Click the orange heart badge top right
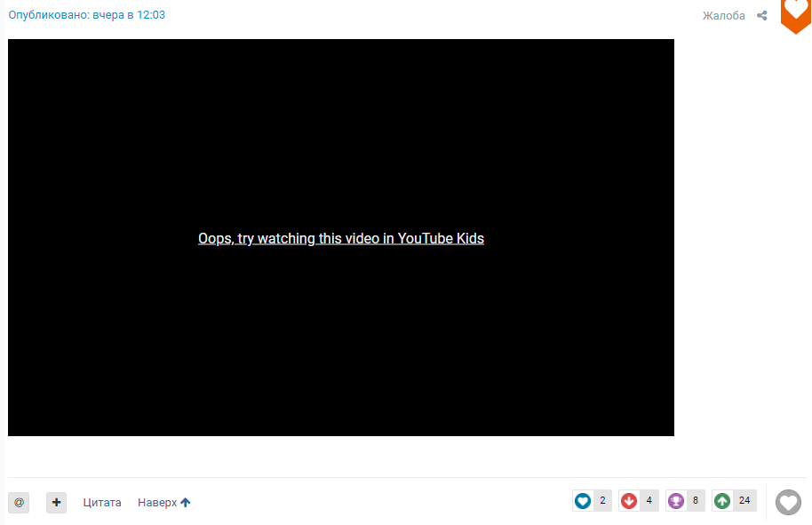 point(795,17)
